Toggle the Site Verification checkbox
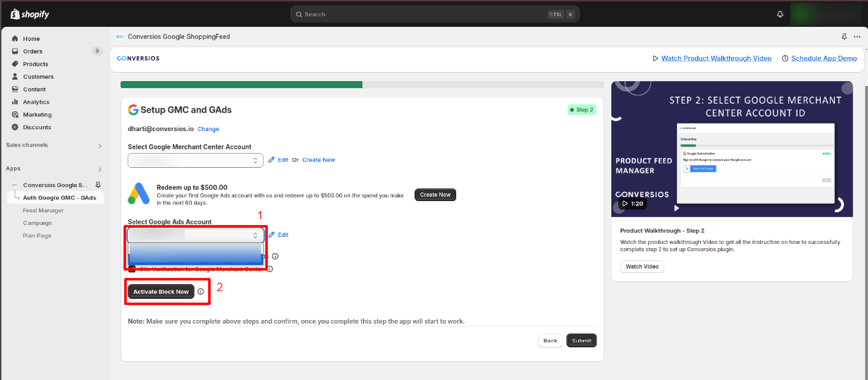This screenshot has width=868, height=380. point(132,269)
